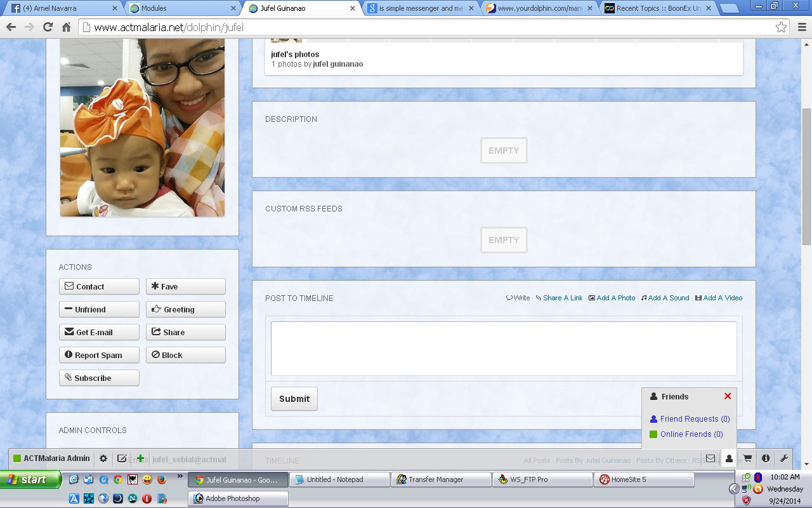
Task: Click the edit pencil icon in member toolbar
Action: [x=122, y=458]
